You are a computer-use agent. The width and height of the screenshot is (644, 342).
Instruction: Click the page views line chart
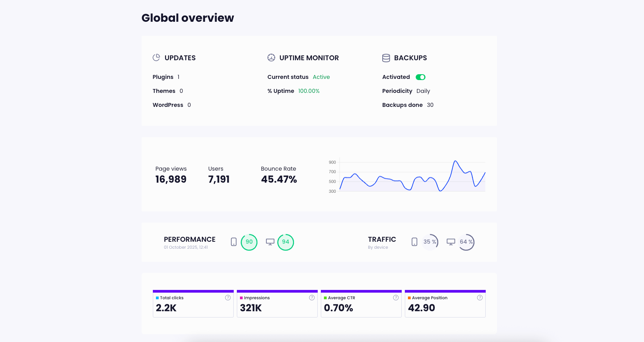coord(412,177)
